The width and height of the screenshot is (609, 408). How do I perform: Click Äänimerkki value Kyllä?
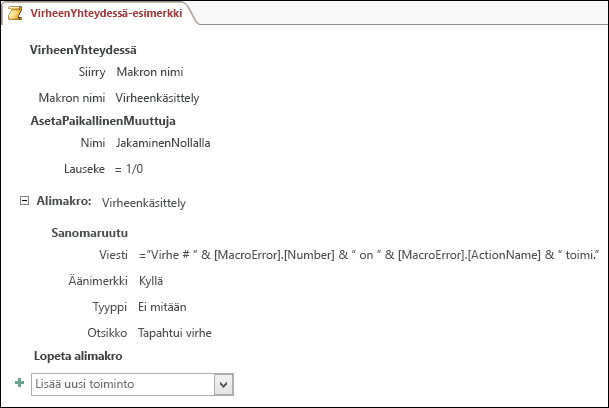coord(151,281)
